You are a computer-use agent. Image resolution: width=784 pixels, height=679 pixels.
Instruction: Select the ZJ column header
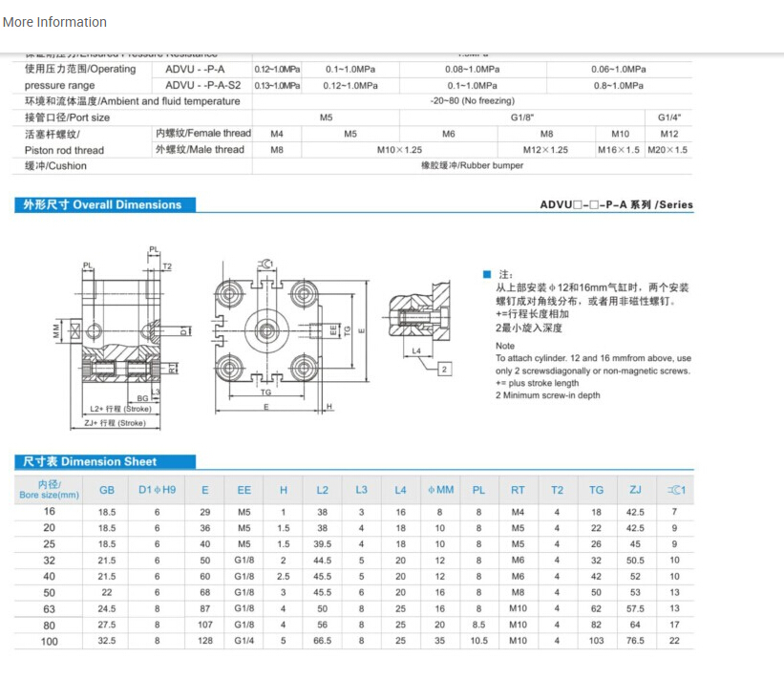coord(635,490)
